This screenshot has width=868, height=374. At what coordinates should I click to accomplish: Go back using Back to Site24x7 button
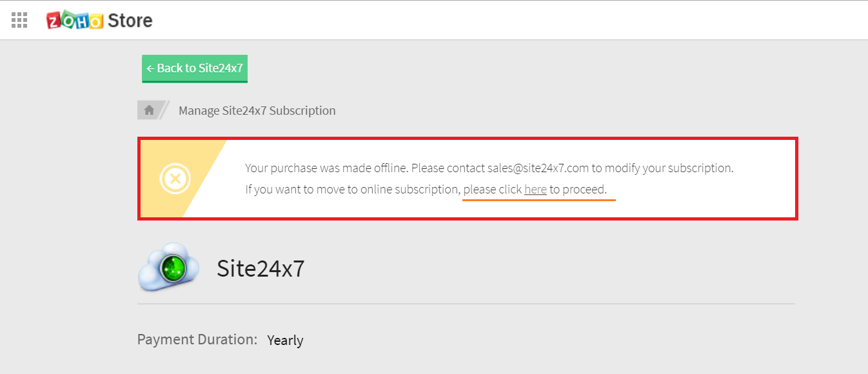[195, 68]
